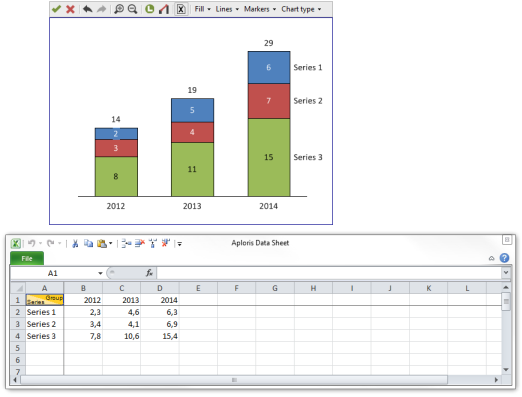The width and height of the screenshot is (522, 397).
Task: Select cell A1 with Group/Series label
Action: pos(45,300)
